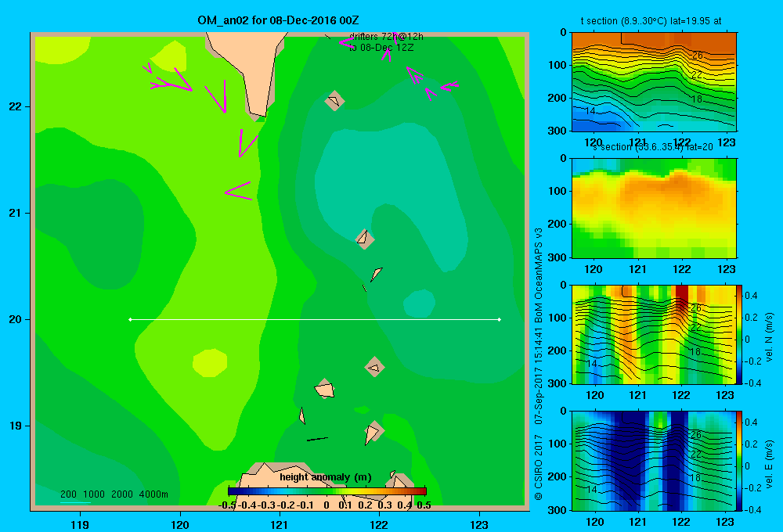Click the "vel. E (m/s)" axis label

[769, 463]
